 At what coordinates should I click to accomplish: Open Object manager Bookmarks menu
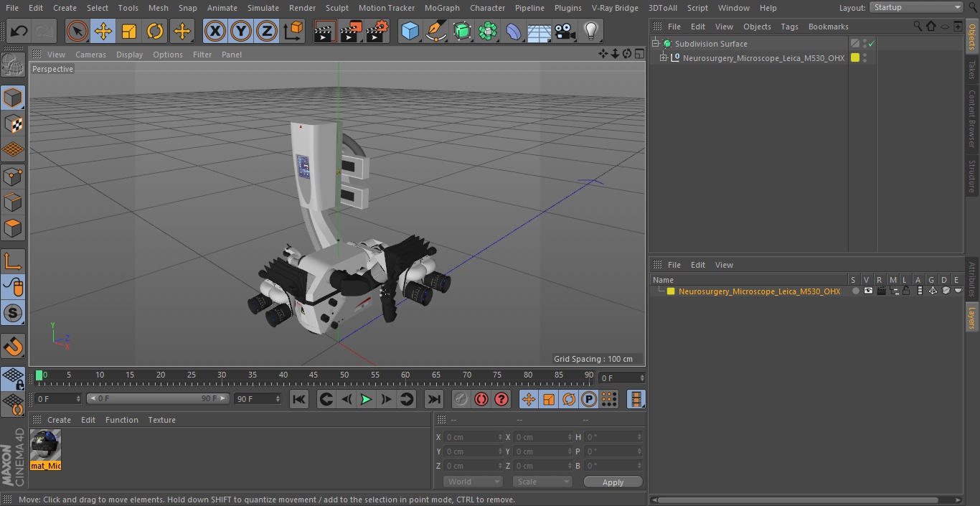point(828,27)
